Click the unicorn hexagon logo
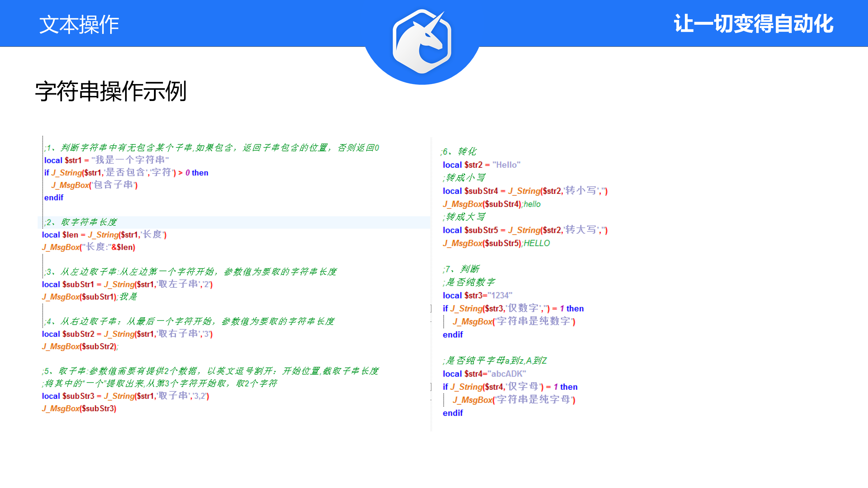The image size is (868, 488). click(422, 41)
